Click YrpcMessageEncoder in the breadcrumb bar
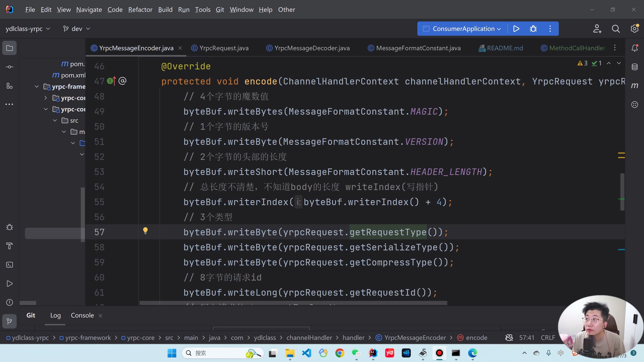 coord(415,338)
